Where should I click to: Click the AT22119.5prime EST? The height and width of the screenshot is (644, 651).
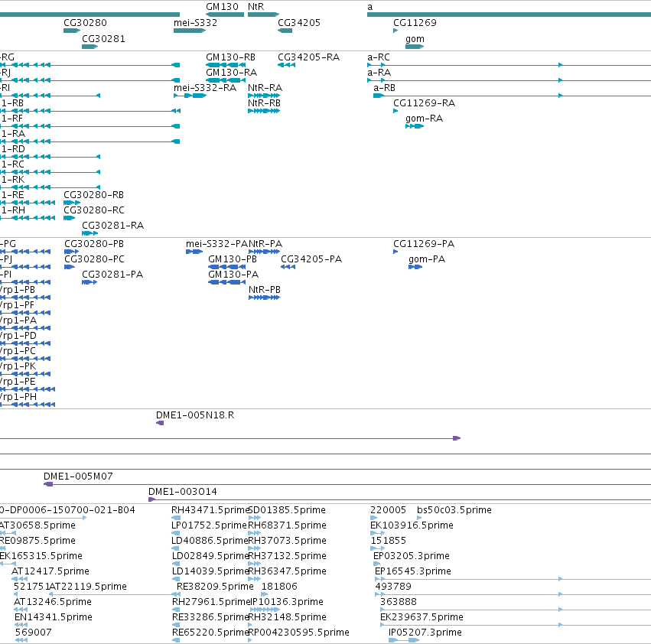click(115, 594)
